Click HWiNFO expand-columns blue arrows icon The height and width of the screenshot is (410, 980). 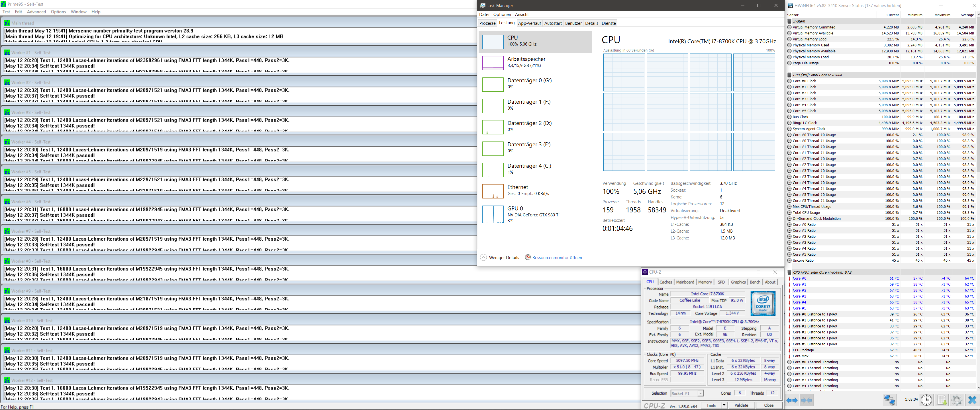pyautogui.click(x=792, y=400)
